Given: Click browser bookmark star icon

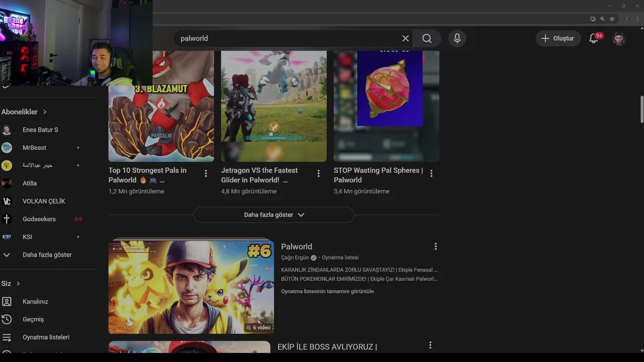Looking at the screenshot, I should coord(612,19).
